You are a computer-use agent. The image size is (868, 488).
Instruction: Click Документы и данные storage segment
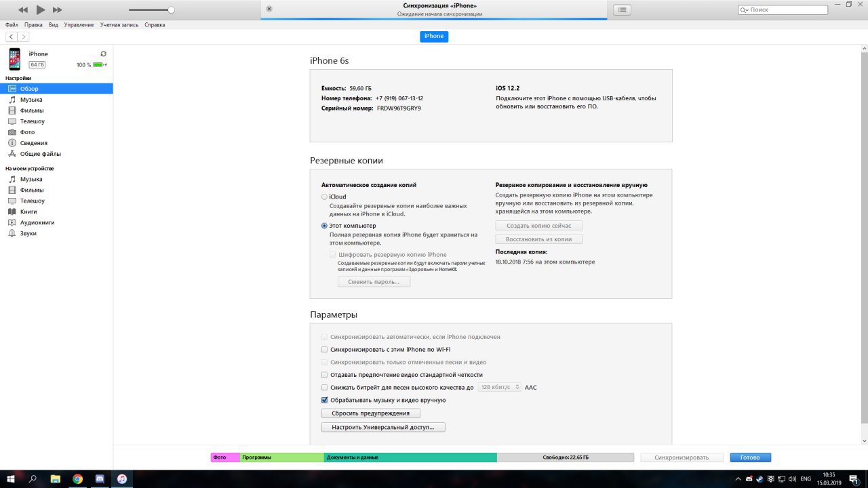point(410,457)
